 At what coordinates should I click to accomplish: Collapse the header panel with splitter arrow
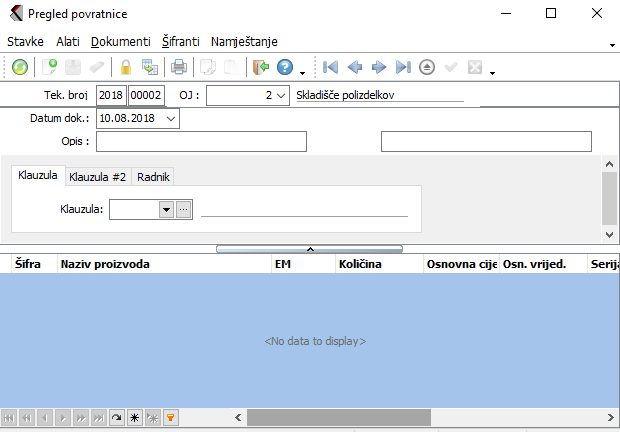point(310,248)
